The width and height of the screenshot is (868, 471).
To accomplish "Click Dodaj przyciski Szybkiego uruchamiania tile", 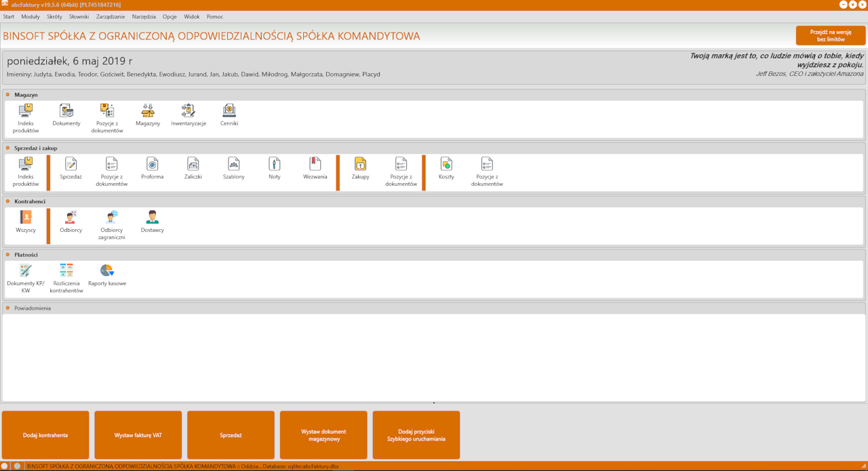I will coord(416,435).
